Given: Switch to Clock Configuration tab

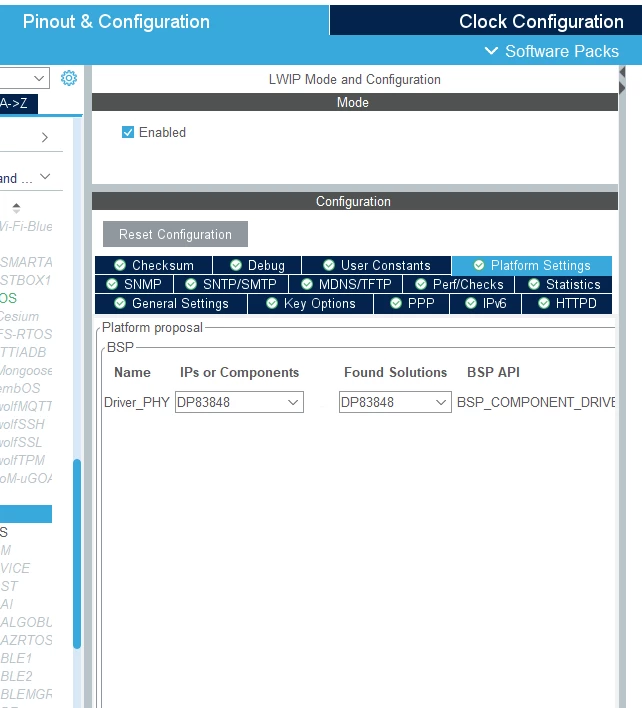Looking at the screenshot, I should [x=541, y=22].
